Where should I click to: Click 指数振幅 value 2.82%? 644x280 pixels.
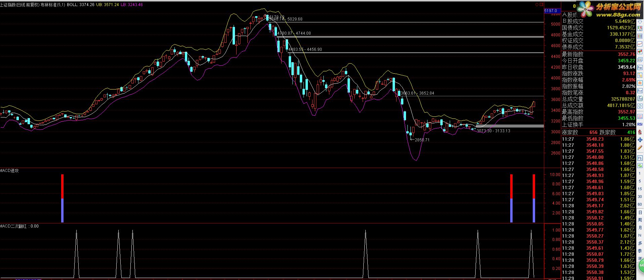pos(629,86)
